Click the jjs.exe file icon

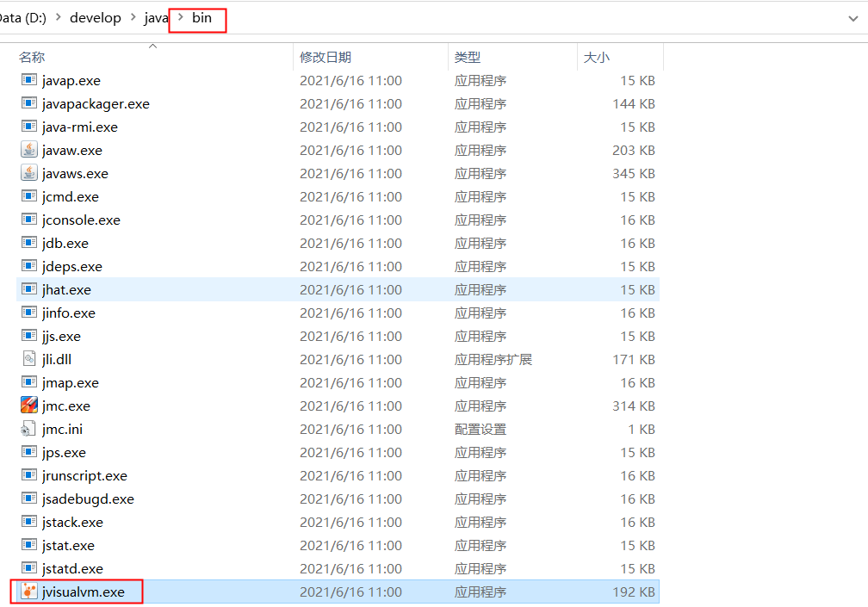28,335
